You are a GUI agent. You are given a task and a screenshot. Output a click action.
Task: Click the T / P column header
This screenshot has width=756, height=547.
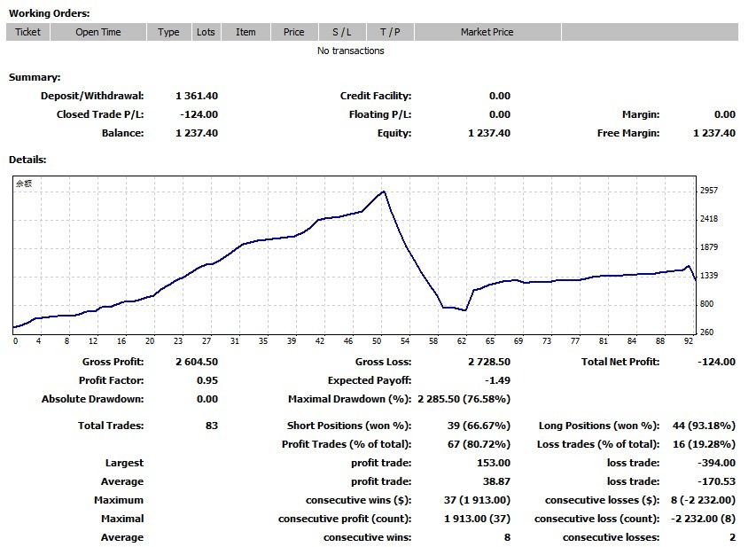tap(390, 32)
